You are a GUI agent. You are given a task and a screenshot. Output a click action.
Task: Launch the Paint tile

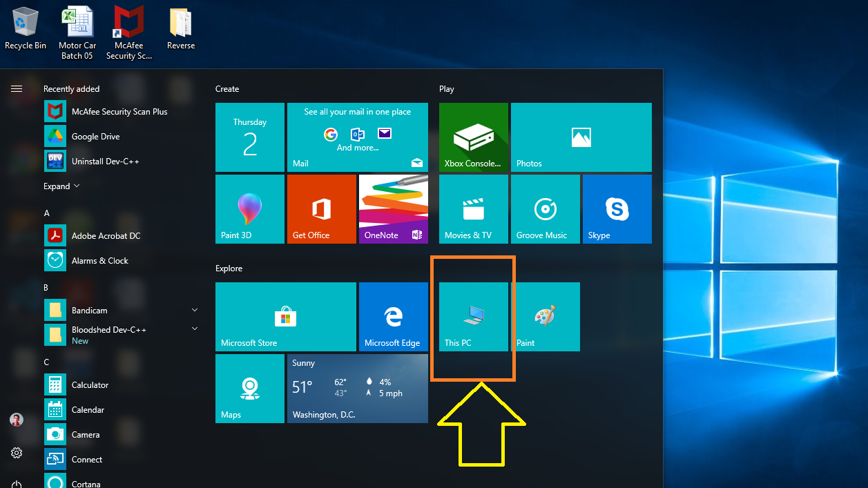click(x=546, y=317)
